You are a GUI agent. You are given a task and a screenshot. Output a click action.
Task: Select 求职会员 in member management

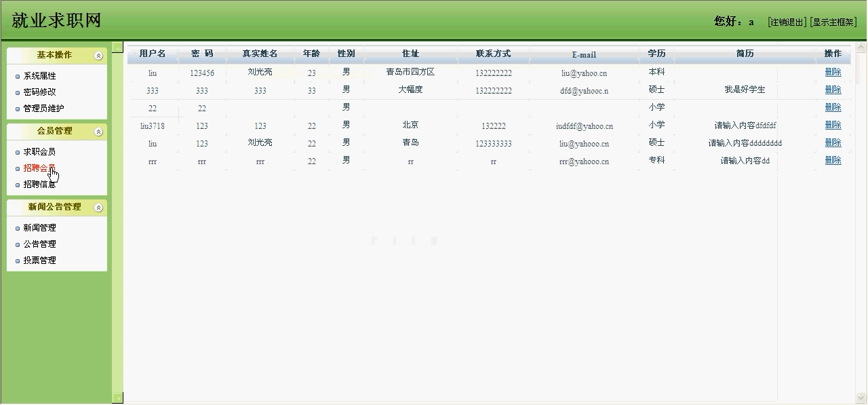pos(39,152)
